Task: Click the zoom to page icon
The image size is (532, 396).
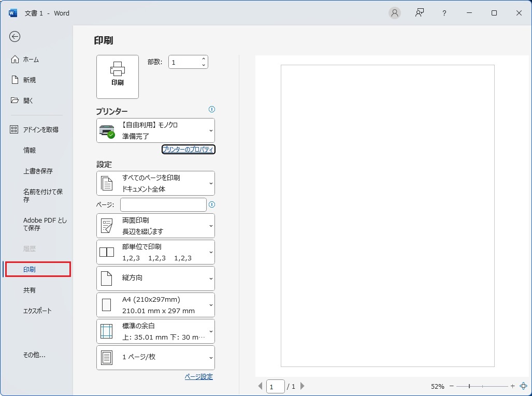Action: click(x=523, y=386)
